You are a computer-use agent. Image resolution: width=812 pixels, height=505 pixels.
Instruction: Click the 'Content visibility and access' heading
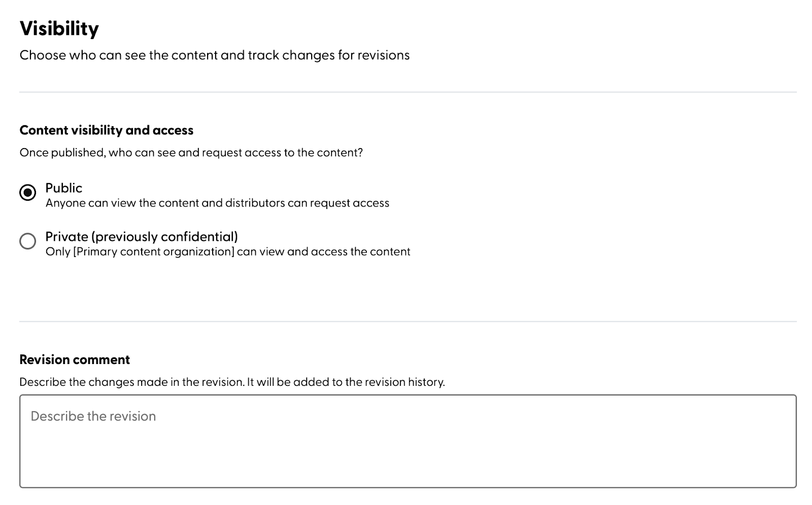pos(107,130)
